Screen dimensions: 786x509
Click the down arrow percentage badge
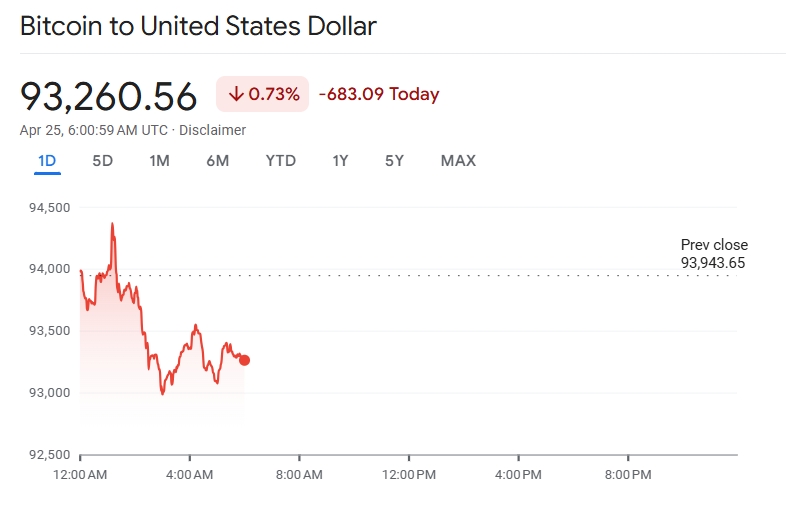point(263,95)
